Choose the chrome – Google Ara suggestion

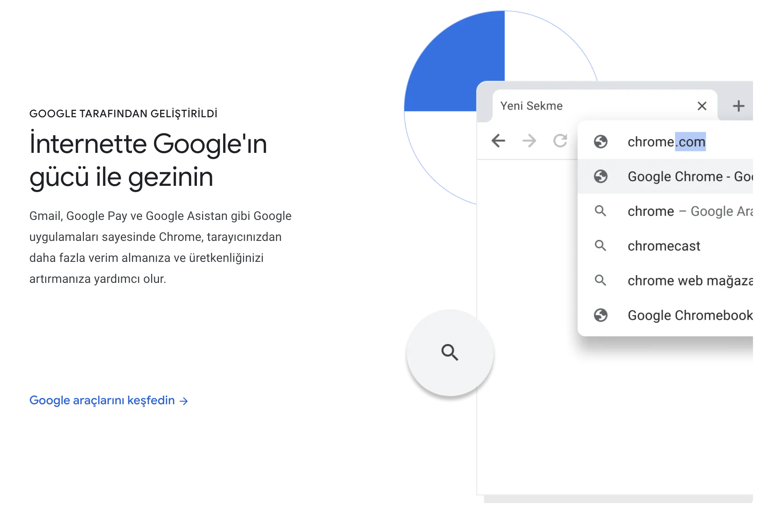tap(665, 211)
